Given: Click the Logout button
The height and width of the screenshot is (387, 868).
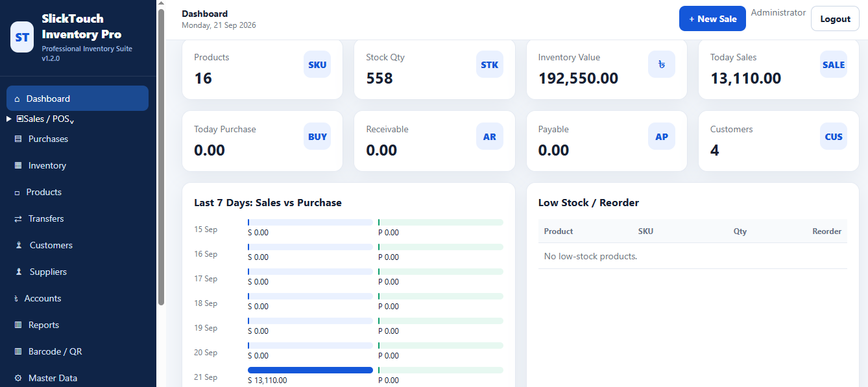Looking at the screenshot, I should 835,19.
